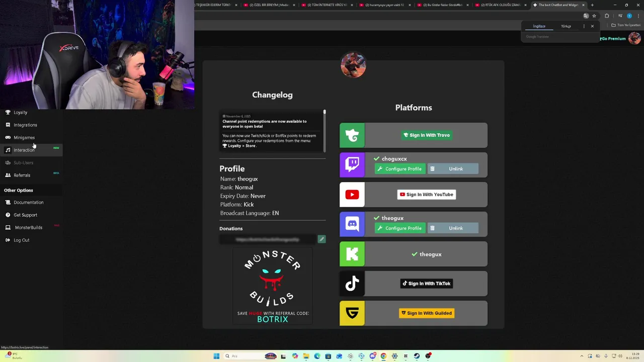Click the MonsterBuilds referral banner image

272,286
